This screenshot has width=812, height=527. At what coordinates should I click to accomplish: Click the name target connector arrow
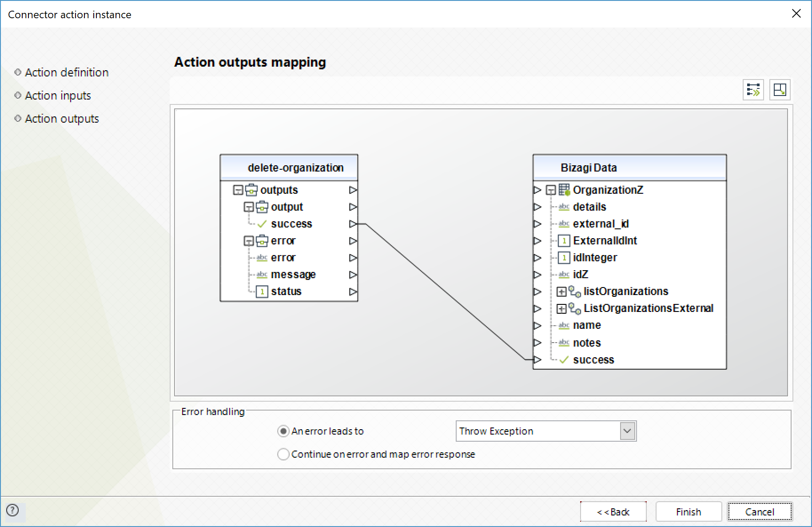[537, 325]
